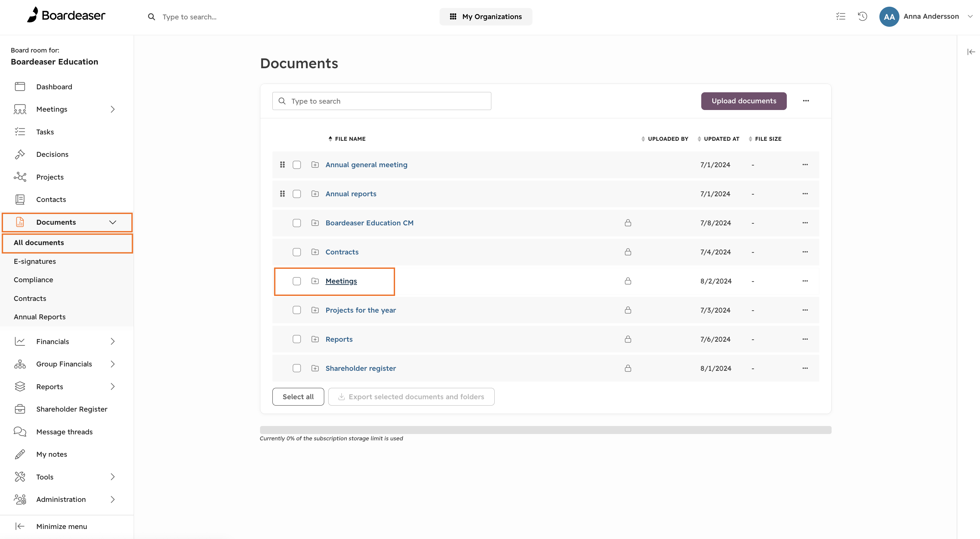The width and height of the screenshot is (980, 539).
Task: Open the Anna Andersson user dropdown arrow
Action: 970,16
